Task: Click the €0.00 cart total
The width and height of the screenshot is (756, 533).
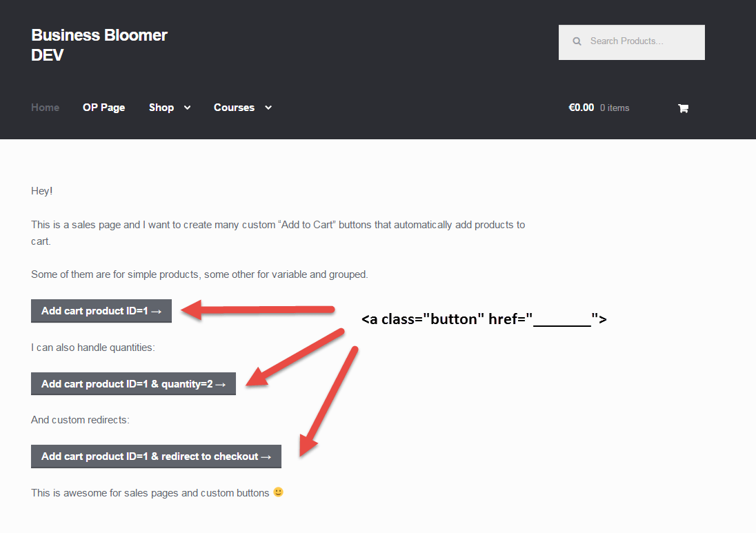Action: (580, 108)
